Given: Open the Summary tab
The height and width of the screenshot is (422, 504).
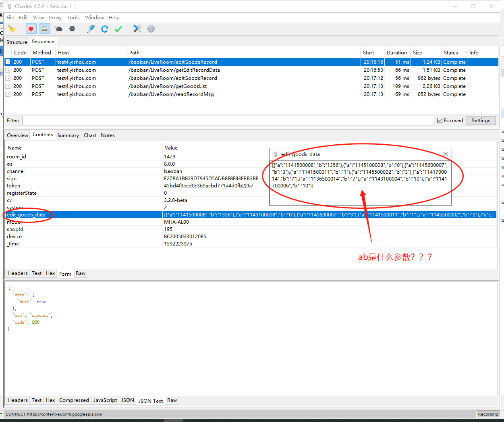Looking at the screenshot, I should click(68, 135).
